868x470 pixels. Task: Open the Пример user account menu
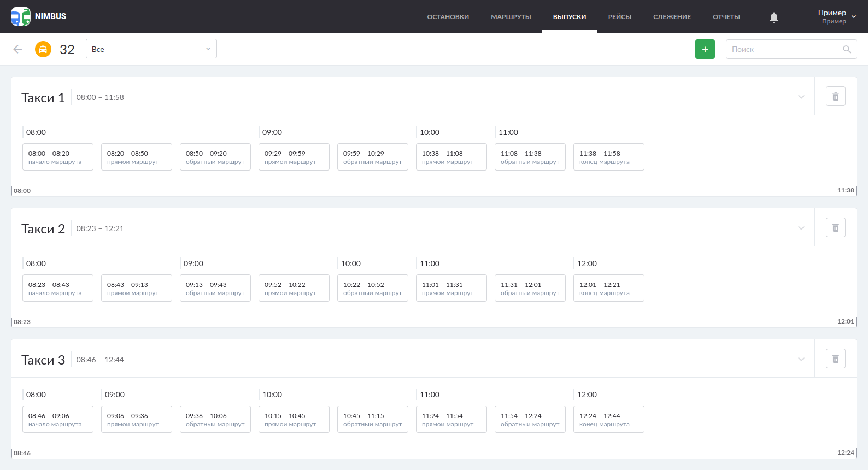coord(836,16)
